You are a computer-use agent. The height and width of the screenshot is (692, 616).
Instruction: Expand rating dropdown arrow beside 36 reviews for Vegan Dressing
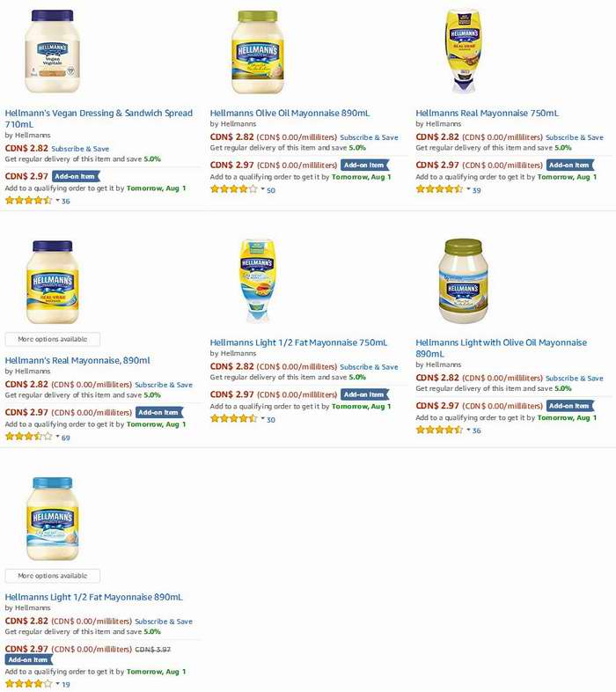pyautogui.click(x=57, y=201)
